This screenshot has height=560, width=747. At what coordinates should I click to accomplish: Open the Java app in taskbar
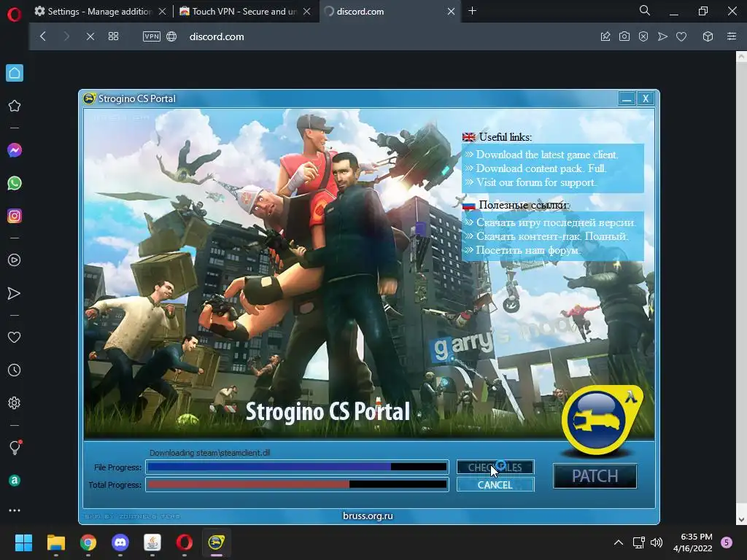[x=152, y=542]
